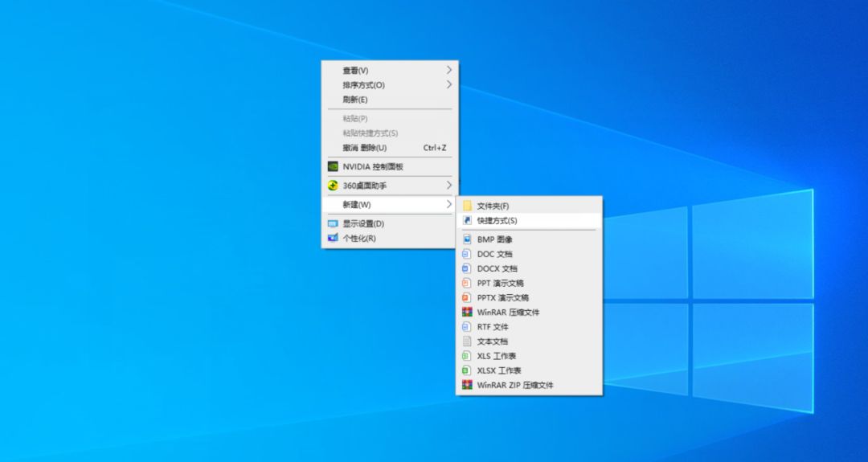Expand the 排序方式(O) submenu arrow
This screenshot has height=462, width=868.
(449, 85)
